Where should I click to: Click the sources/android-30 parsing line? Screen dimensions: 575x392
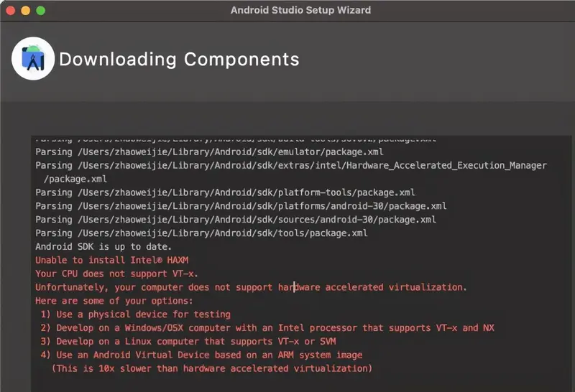coord(235,220)
